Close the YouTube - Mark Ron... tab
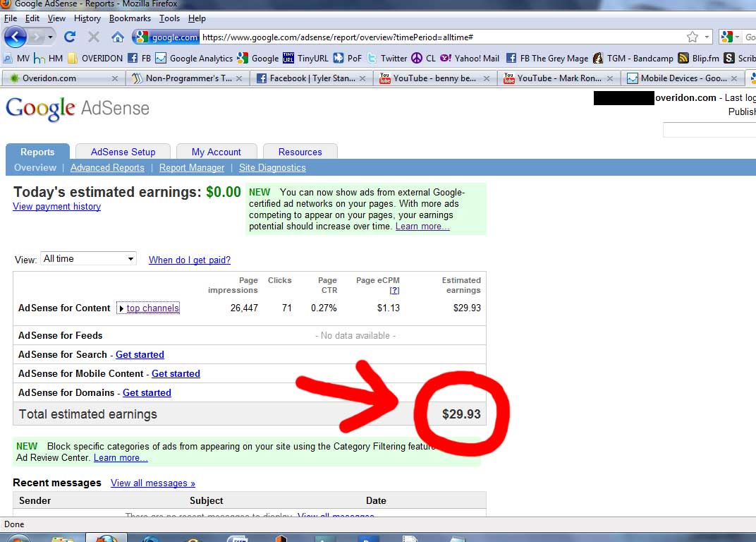Viewport: 756px width, 542px height. 610,78
